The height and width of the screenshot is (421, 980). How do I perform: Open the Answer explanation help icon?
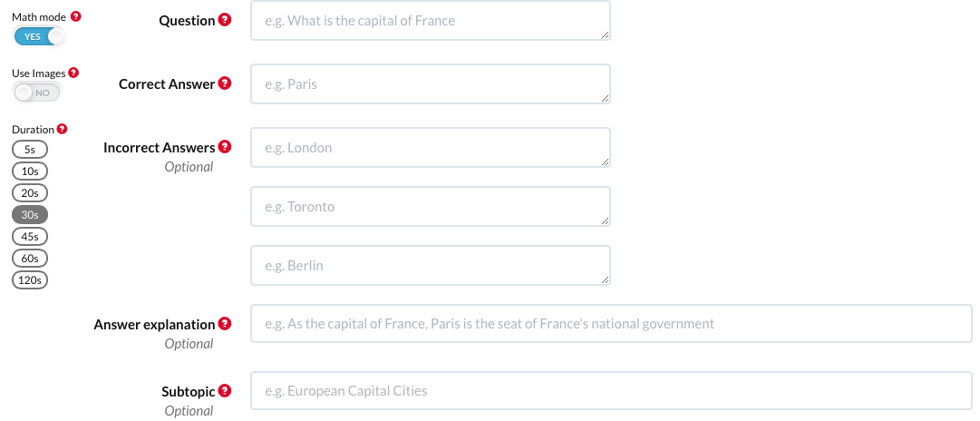(x=225, y=324)
